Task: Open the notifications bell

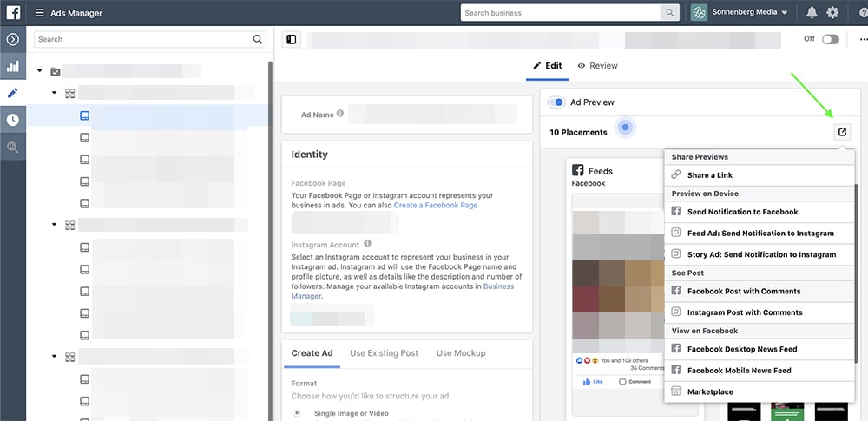Action: click(x=812, y=13)
